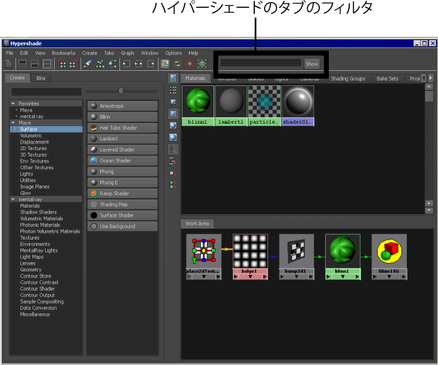Screen dimensions: 438x365
Task: Click green-dotted container toolbar icon
Action: (202, 64)
